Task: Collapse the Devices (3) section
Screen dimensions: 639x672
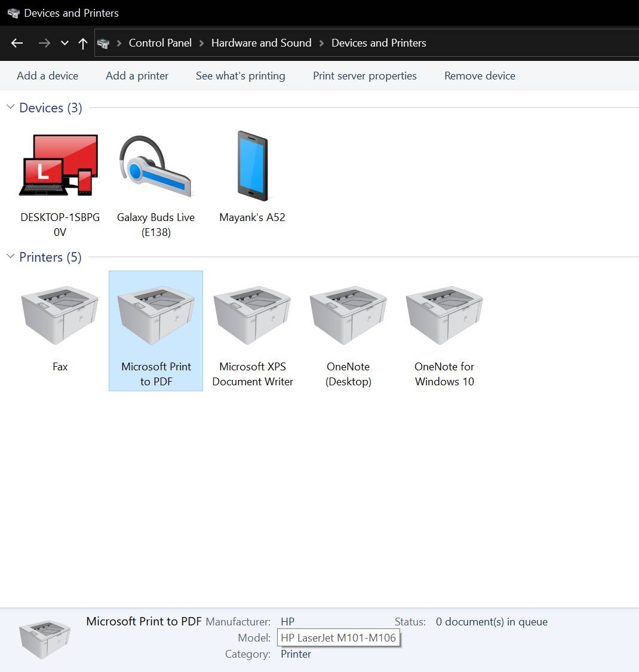Action: [10, 107]
